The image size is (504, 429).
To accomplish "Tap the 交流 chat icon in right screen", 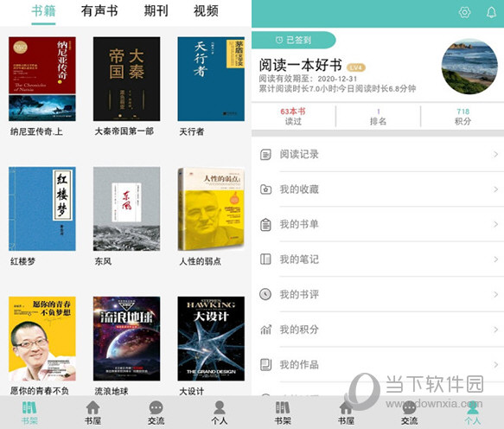I will [x=409, y=407].
